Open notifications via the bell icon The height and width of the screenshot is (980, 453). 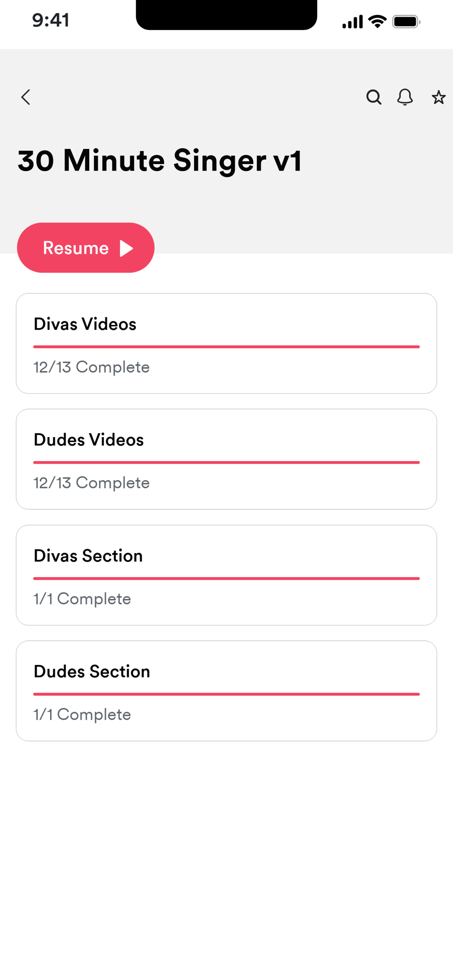coord(405,97)
